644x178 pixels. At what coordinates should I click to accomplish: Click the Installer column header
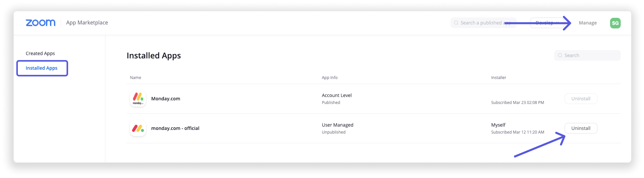pyautogui.click(x=498, y=78)
